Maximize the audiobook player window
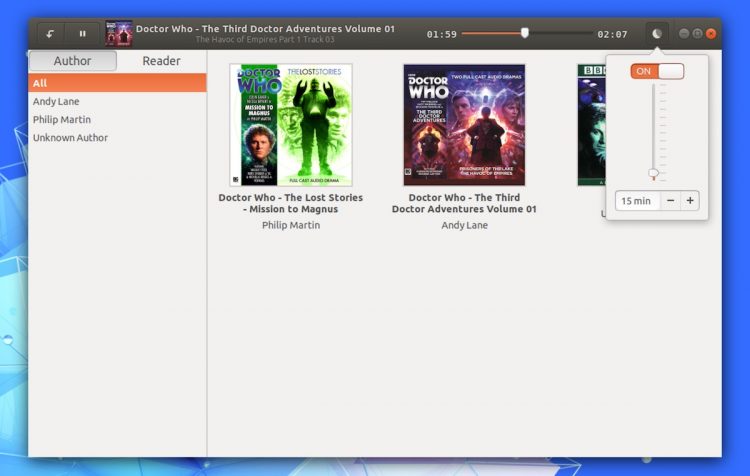This screenshot has width=750, height=476. tap(697, 33)
